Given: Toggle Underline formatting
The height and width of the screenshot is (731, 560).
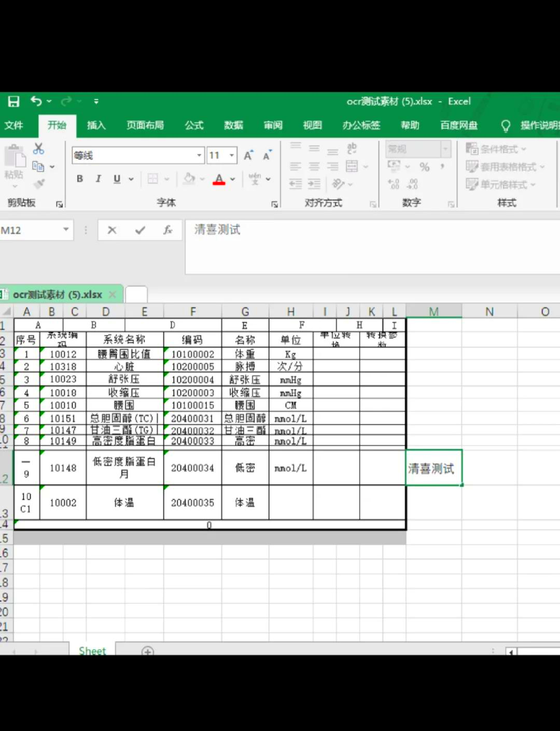Looking at the screenshot, I should coord(117,179).
